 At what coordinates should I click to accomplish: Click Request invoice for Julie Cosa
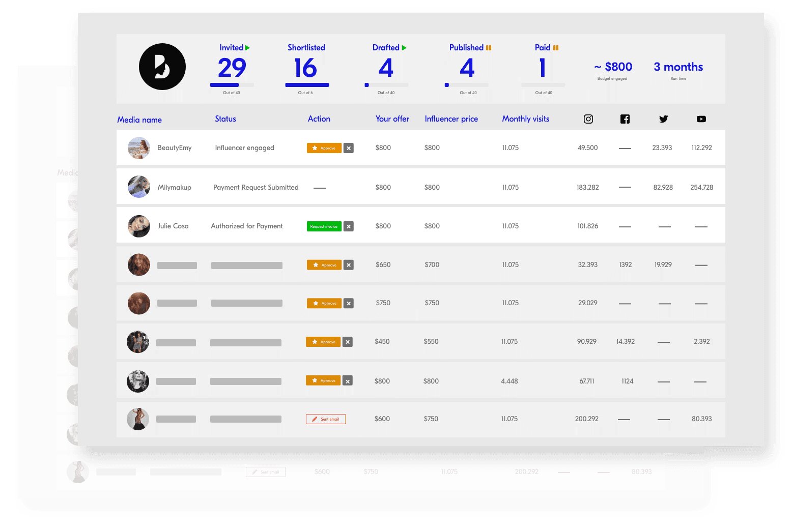click(324, 226)
